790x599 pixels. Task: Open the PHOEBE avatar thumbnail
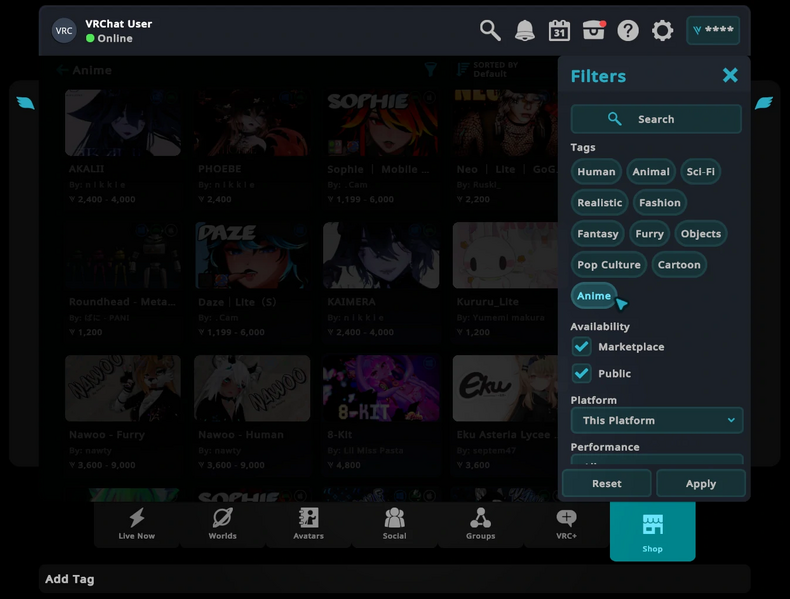click(252, 123)
